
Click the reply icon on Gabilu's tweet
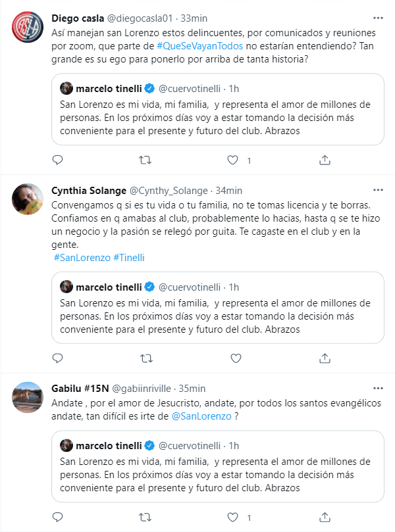[x=57, y=516]
